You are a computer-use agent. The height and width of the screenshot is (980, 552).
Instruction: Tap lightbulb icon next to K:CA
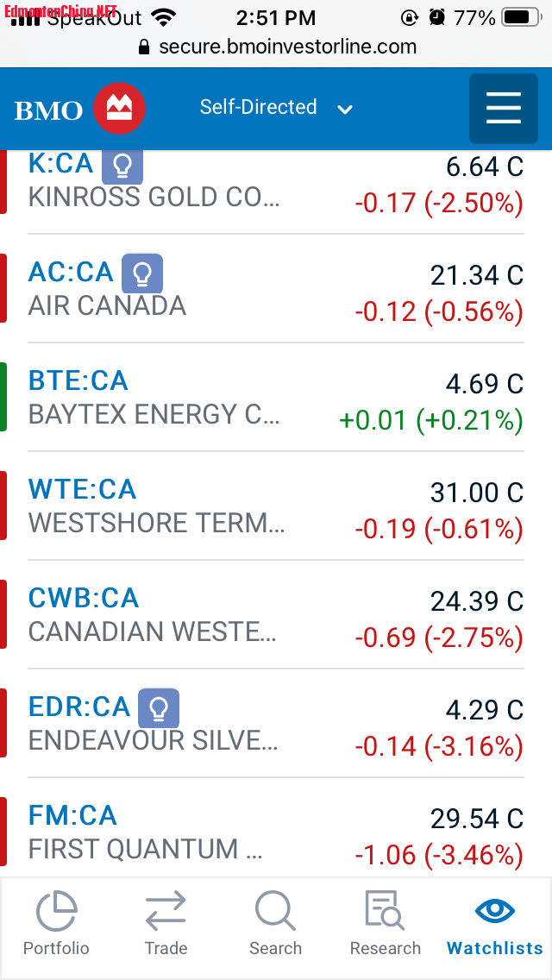pyautogui.click(x=122, y=165)
